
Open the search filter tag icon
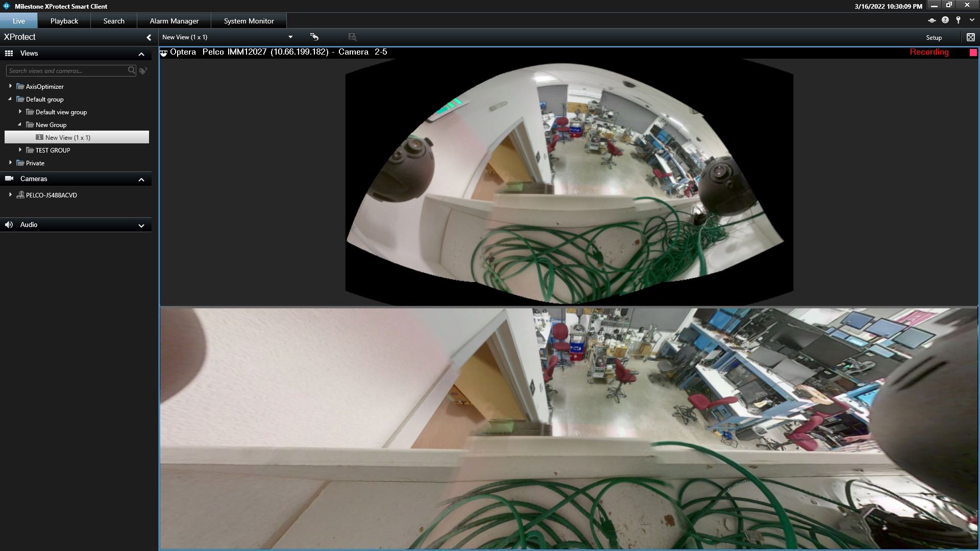pyautogui.click(x=143, y=70)
